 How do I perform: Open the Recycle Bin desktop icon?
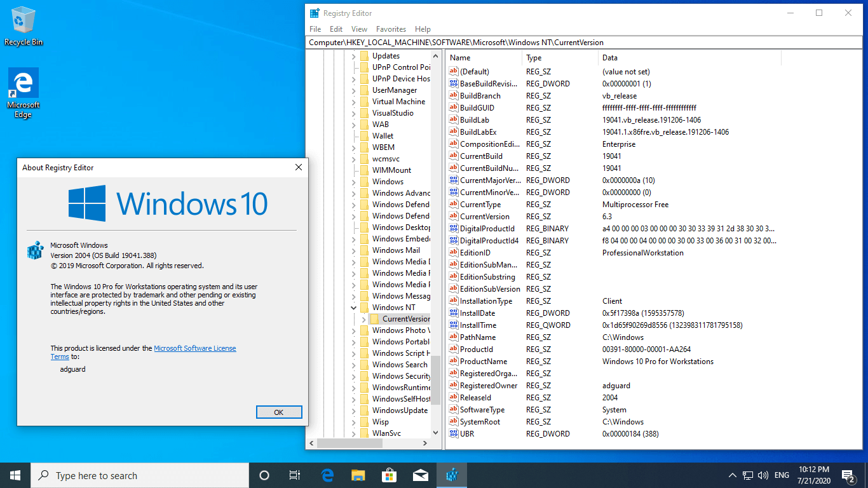(24, 25)
